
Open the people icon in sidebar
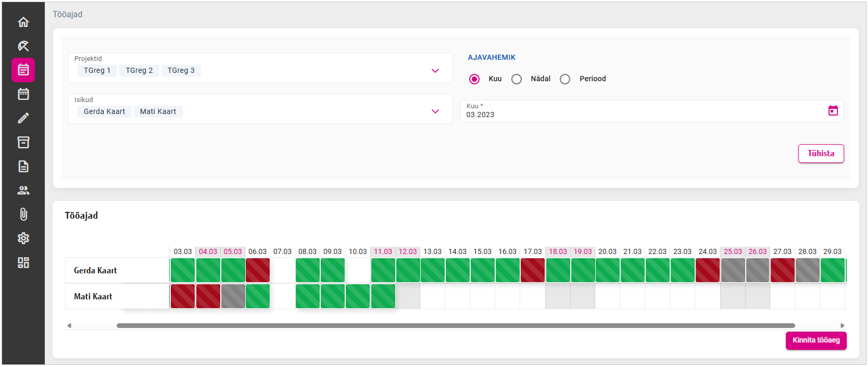coord(23,191)
